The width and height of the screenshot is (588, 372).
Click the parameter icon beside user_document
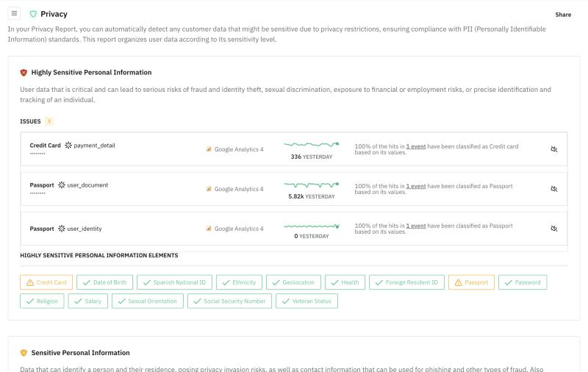click(62, 185)
